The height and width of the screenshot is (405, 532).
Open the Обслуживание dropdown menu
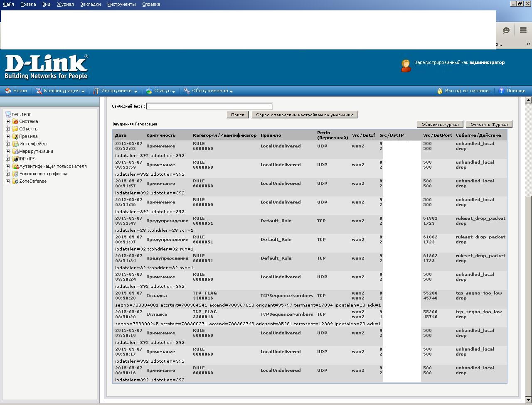click(x=208, y=91)
